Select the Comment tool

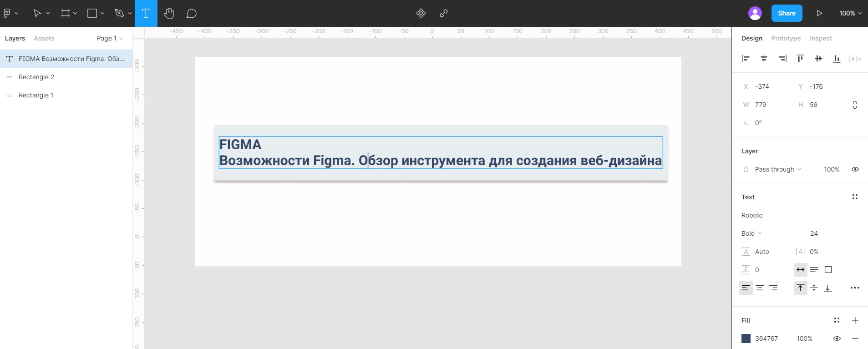[x=192, y=13]
